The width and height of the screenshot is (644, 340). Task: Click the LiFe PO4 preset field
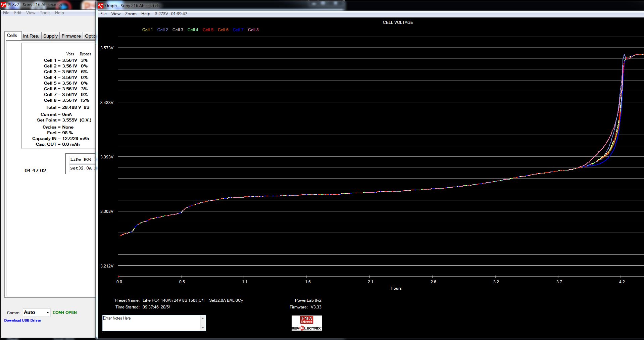[82, 159]
